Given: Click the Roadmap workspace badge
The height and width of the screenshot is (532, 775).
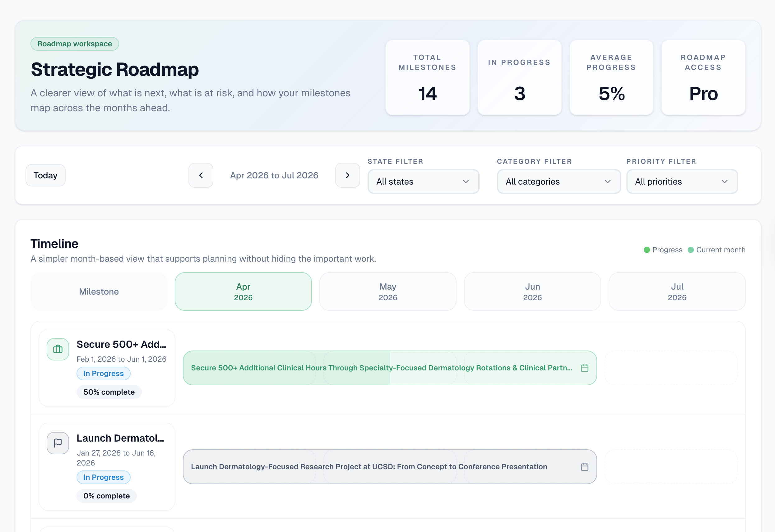Looking at the screenshot, I should 75,44.
